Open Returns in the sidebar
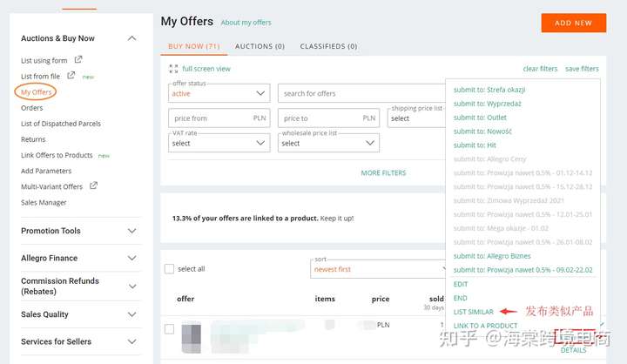 pos(33,139)
